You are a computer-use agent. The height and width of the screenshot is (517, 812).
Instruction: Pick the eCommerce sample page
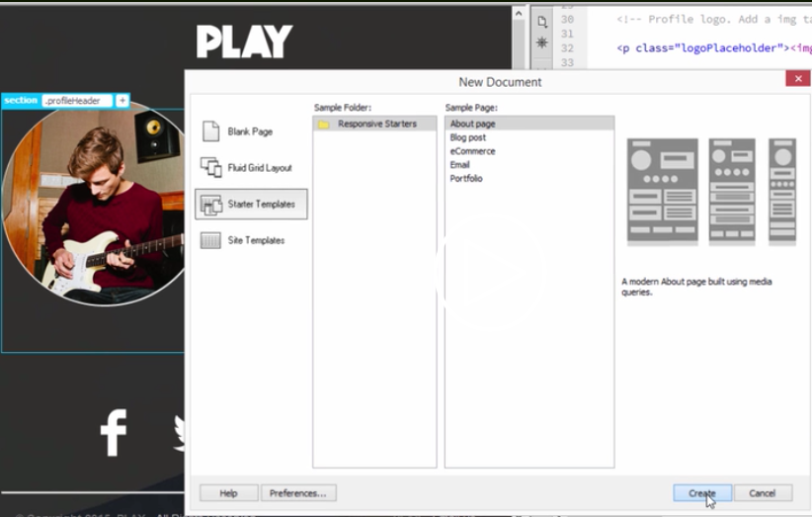tap(472, 151)
